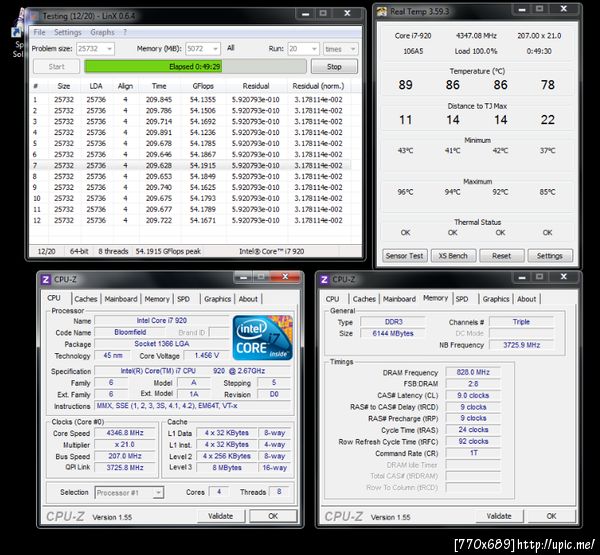Image resolution: width=600 pixels, height=555 pixels.
Task: Click the Core Voltage 1.456 V field
Action: tap(207, 356)
